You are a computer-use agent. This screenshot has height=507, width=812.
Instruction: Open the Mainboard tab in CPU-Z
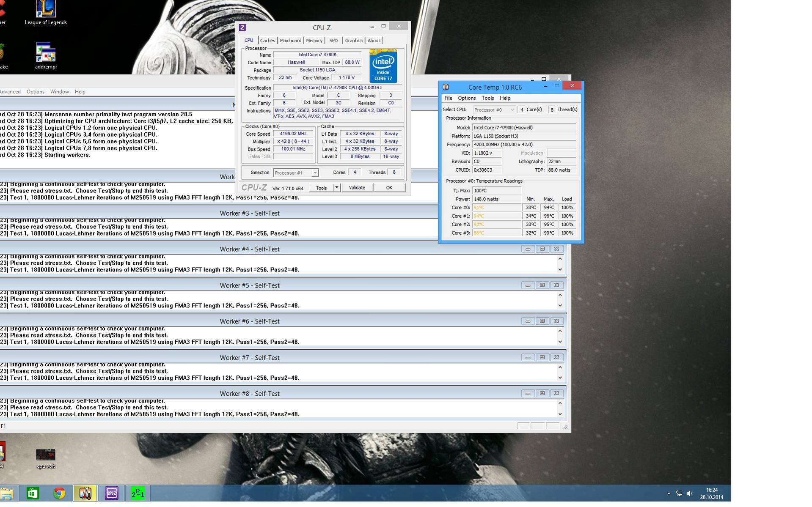[x=291, y=41]
